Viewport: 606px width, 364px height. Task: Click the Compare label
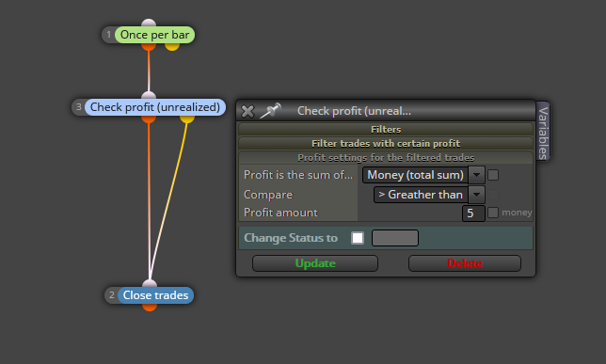coord(268,195)
